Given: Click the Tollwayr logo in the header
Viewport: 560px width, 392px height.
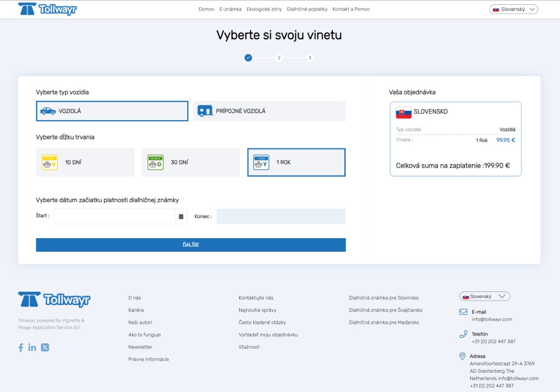Looking at the screenshot, I should pyautogui.click(x=47, y=9).
